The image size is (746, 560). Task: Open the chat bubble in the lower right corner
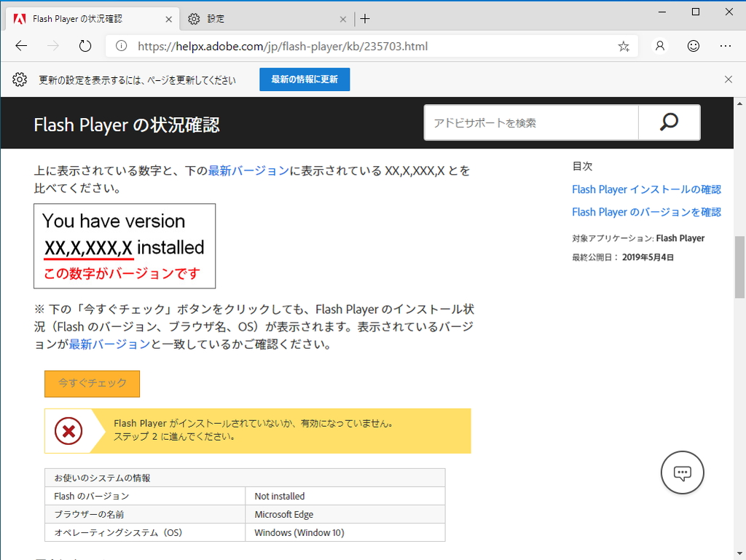[x=682, y=472]
